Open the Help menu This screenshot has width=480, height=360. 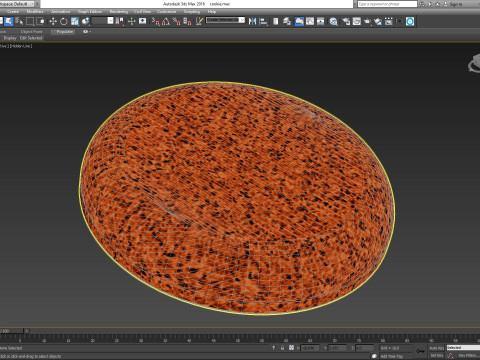pos(212,11)
